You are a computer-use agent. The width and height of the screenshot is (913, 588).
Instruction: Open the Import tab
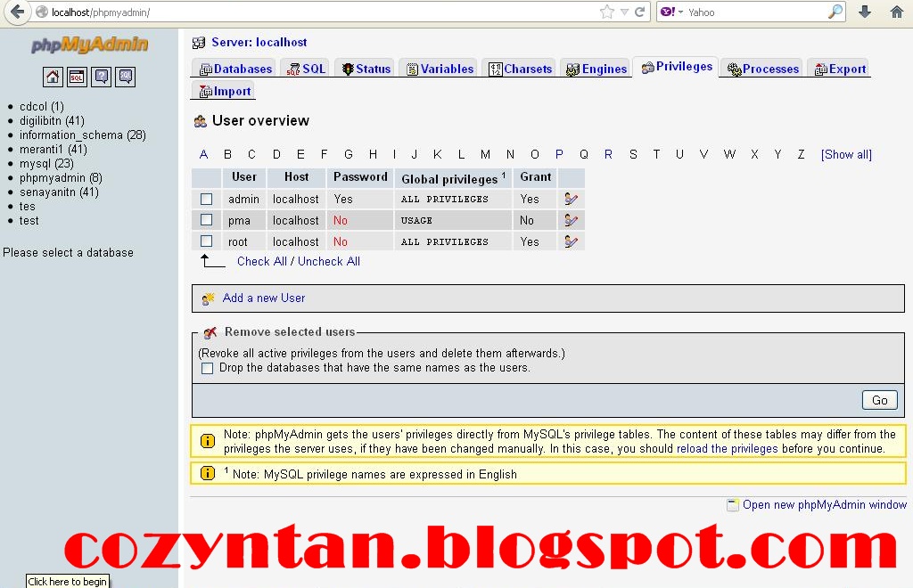point(225,91)
